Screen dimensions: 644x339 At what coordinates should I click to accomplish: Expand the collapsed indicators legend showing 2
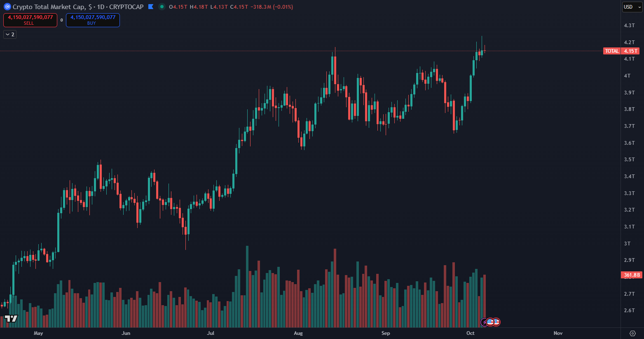10,35
